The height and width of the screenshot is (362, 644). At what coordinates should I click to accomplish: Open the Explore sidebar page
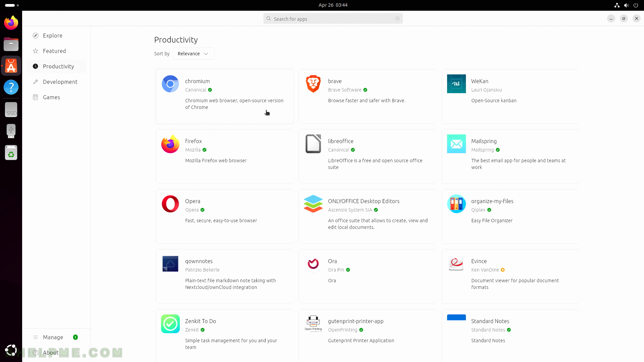click(x=56, y=36)
